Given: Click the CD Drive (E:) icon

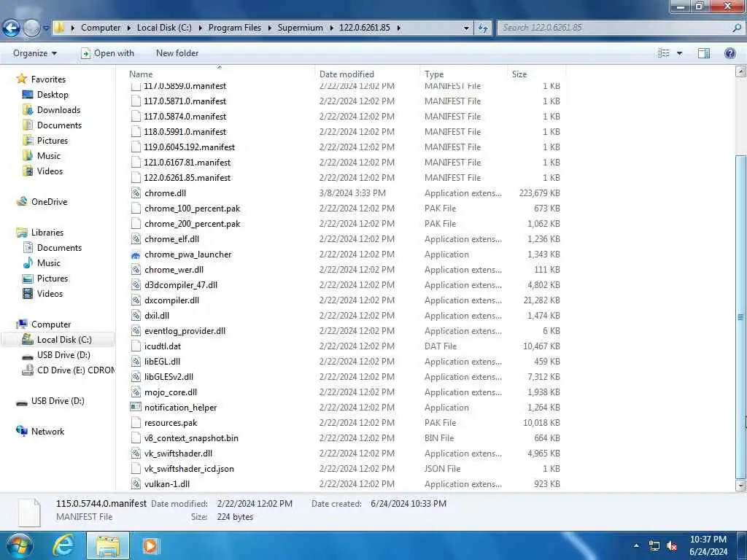Looking at the screenshot, I should click(x=28, y=370).
